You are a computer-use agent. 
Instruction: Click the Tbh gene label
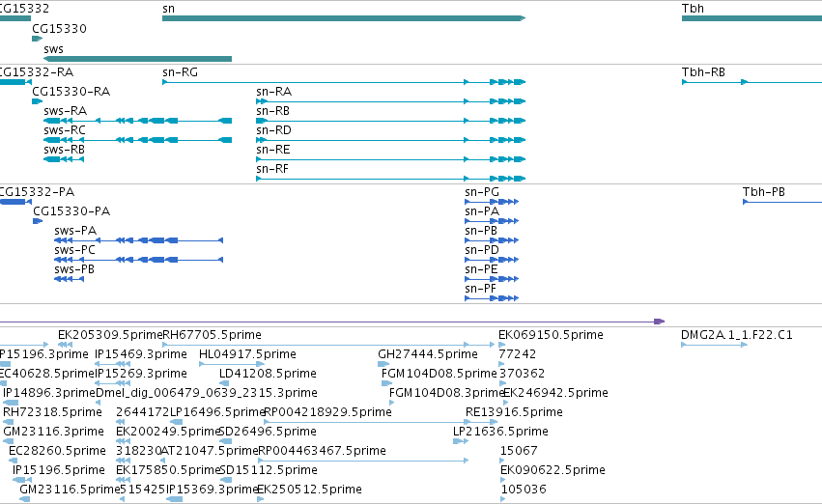click(x=693, y=9)
